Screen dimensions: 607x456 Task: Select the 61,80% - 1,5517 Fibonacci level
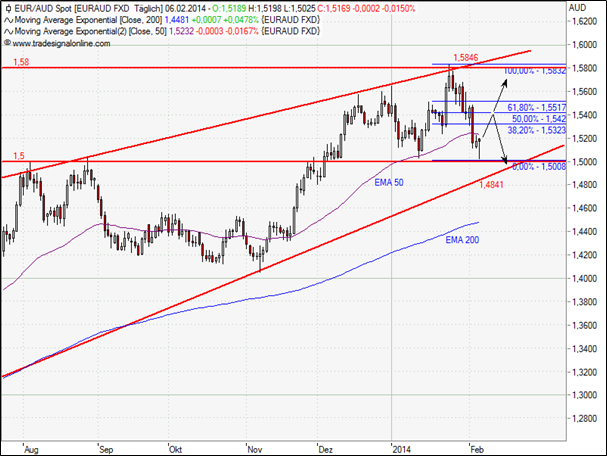tap(537, 105)
